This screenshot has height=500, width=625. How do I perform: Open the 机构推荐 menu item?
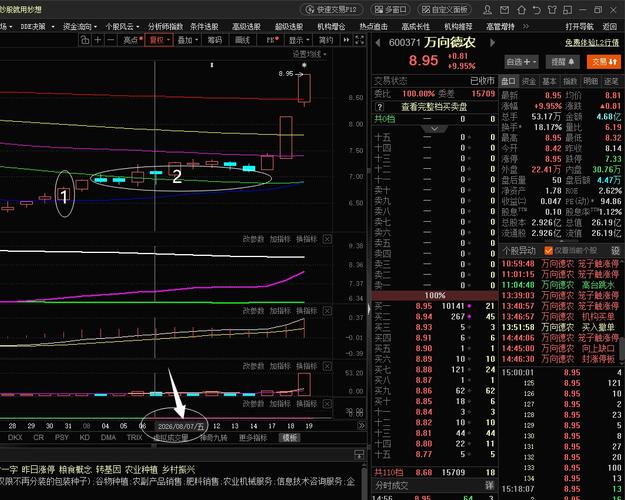pyautogui.click(x=458, y=27)
